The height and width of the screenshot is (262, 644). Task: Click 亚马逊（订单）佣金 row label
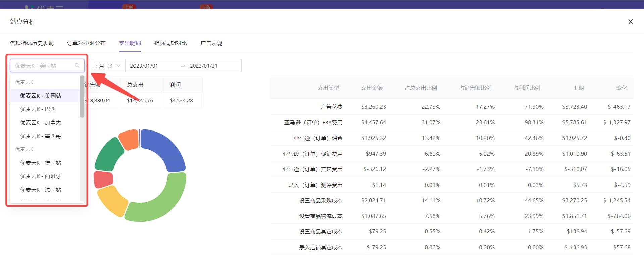tap(318, 138)
